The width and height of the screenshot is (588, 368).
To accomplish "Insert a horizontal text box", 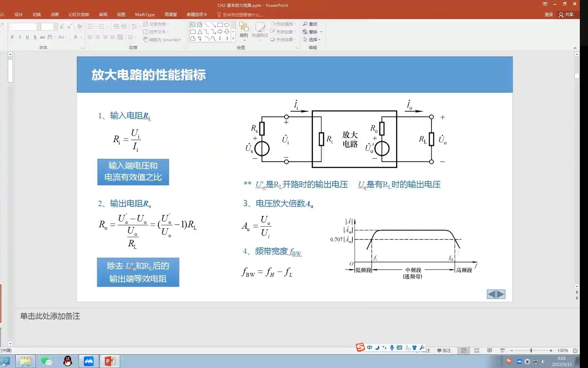I will pyautogui.click(x=193, y=25).
